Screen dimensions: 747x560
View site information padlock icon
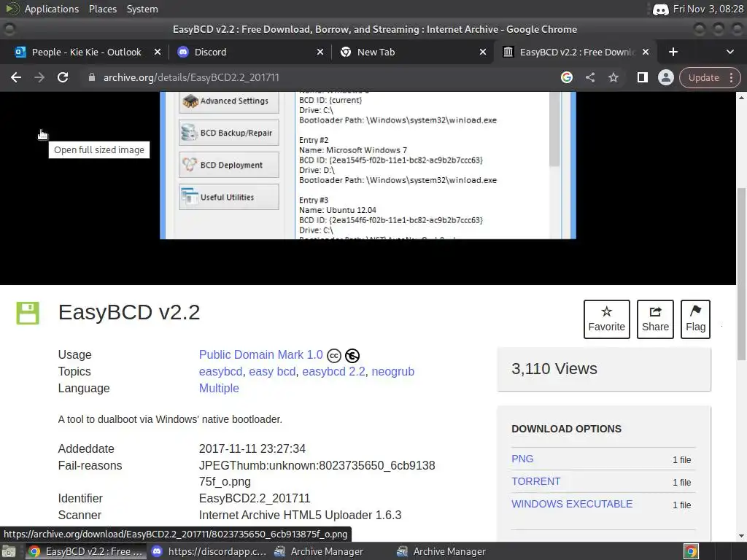(x=92, y=77)
